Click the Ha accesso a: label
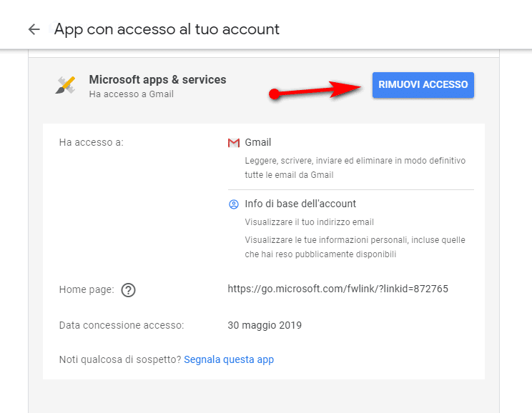The height and width of the screenshot is (413, 532). click(x=92, y=142)
